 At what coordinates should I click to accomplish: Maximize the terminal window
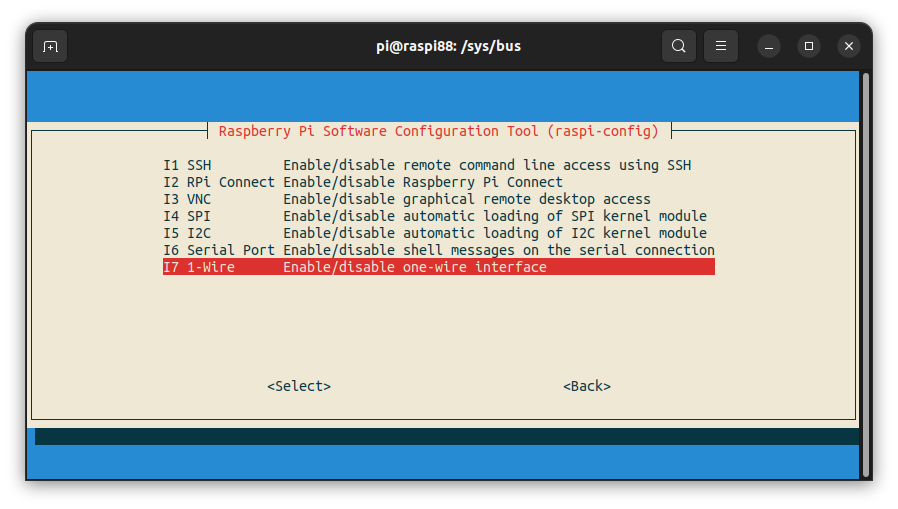[x=809, y=46]
